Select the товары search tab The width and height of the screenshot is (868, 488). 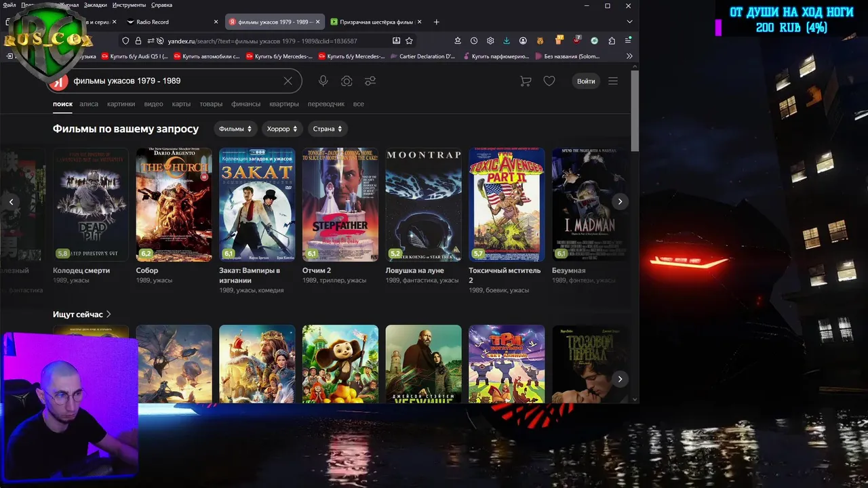211,104
